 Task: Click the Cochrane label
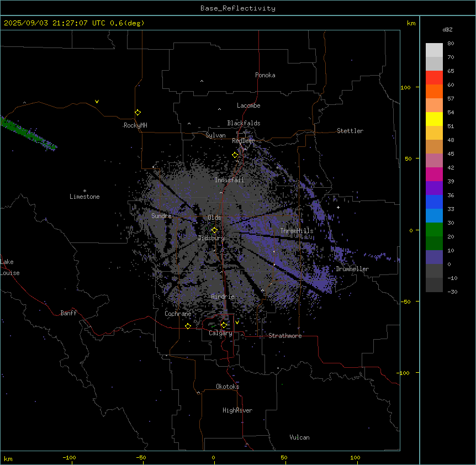point(178,314)
